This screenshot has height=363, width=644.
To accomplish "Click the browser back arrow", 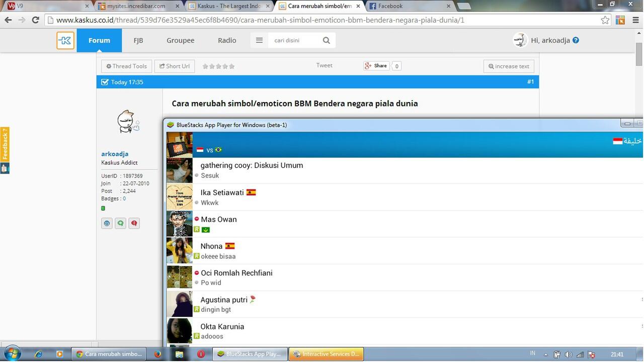I will (x=8, y=20).
